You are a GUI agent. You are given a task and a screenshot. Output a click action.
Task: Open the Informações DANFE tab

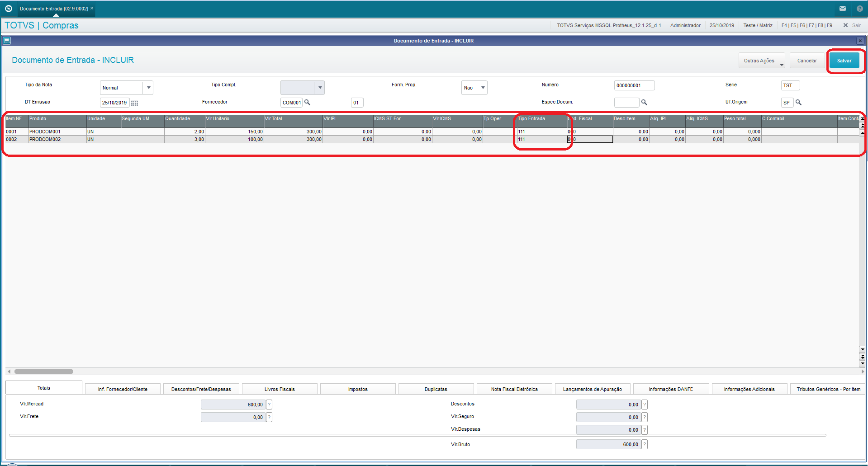(x=671, y=389)
